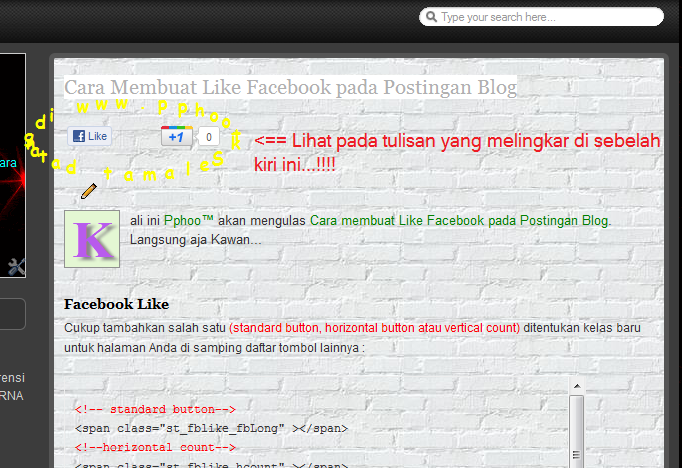
Task: Click the red starburst sidebar image
Action: pyautogui.click(x=13, y=165)
